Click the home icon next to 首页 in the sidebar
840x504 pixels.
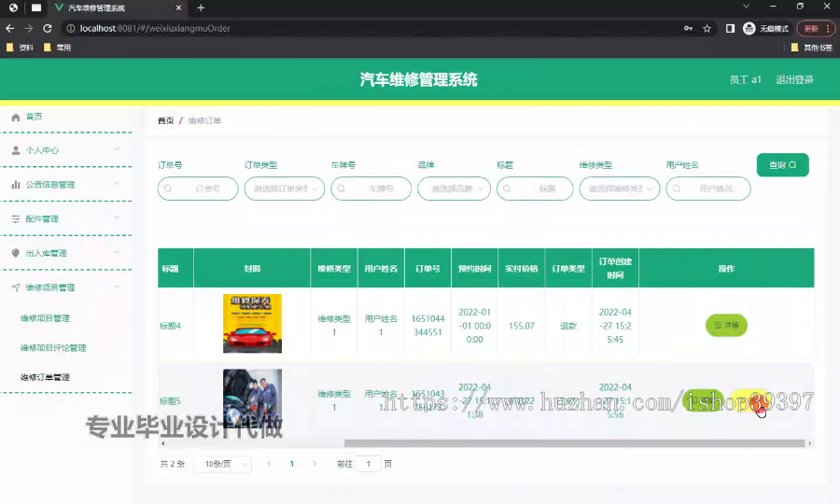click(x=16, y=117)
